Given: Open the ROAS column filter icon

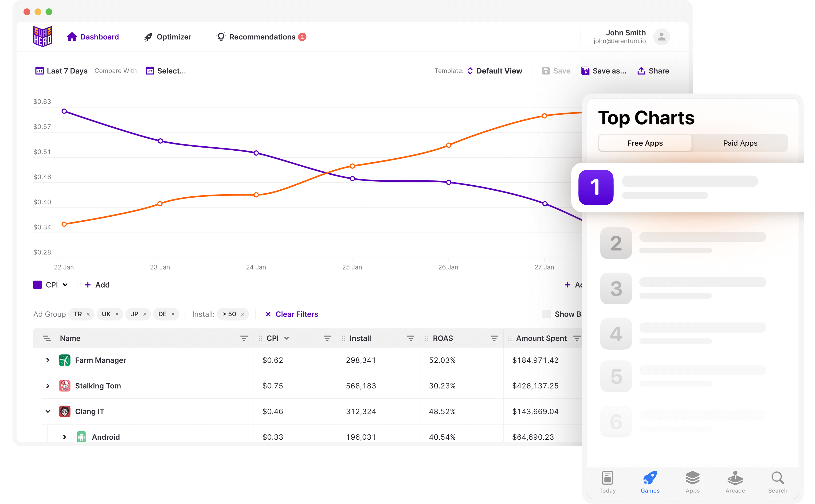Looking at the screenshot, I should click(494, 338).
